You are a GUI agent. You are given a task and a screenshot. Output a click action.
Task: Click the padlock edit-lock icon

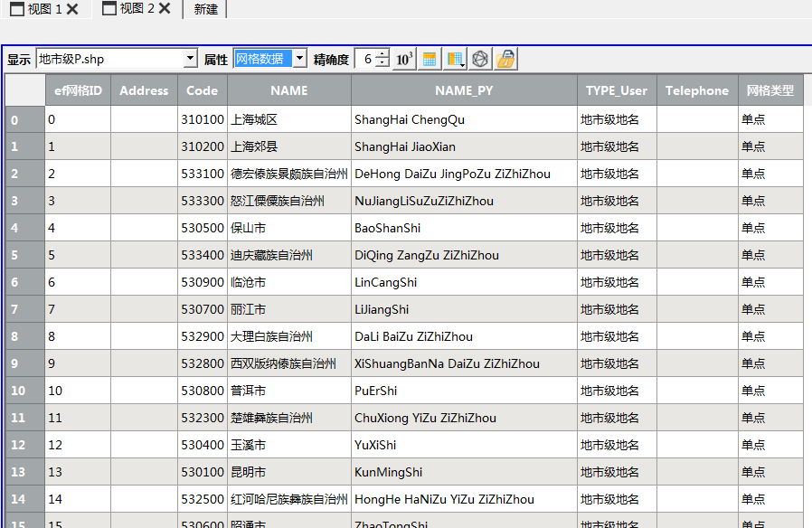pyautogui.click(x=505, y=60)
